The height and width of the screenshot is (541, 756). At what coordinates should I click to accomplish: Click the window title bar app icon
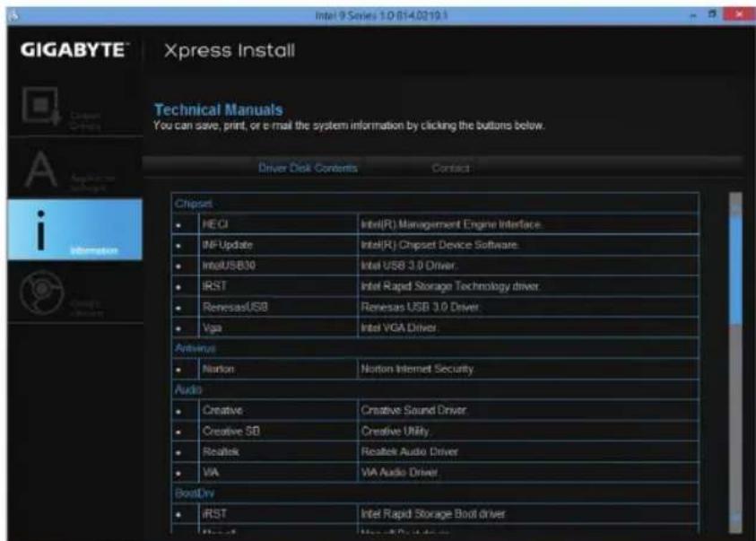(x=13, y=16)
